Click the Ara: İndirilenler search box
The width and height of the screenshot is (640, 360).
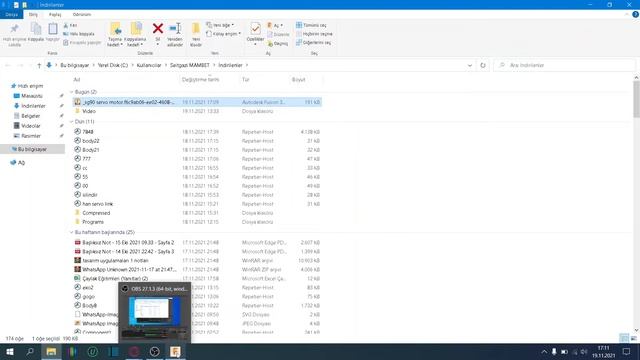[564, 65]
